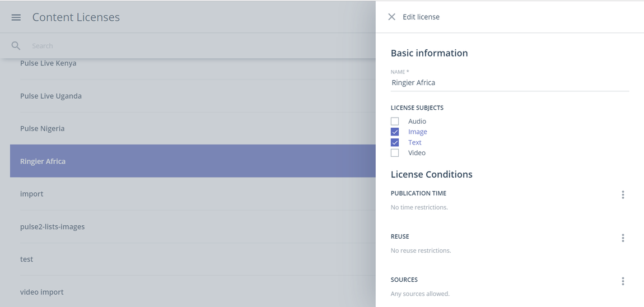
Task: Enable the Audio license subject
Action: [x=395, y=121]
